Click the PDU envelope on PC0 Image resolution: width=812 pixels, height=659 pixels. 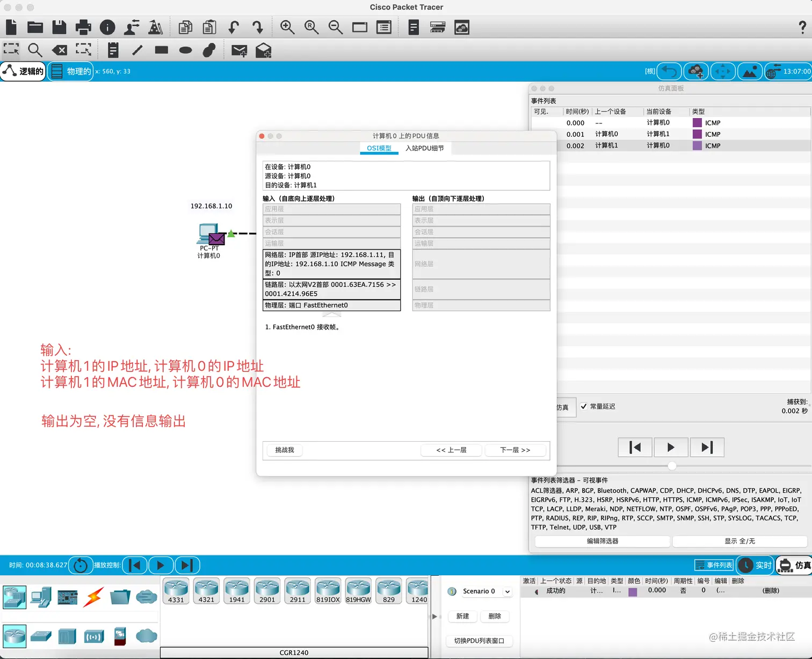(x=216, y=239)
